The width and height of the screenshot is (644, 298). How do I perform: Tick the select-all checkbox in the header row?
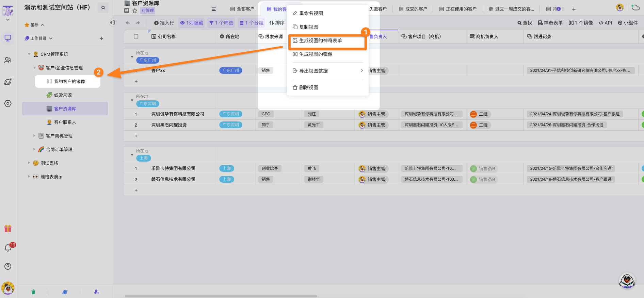coord(136,36)
